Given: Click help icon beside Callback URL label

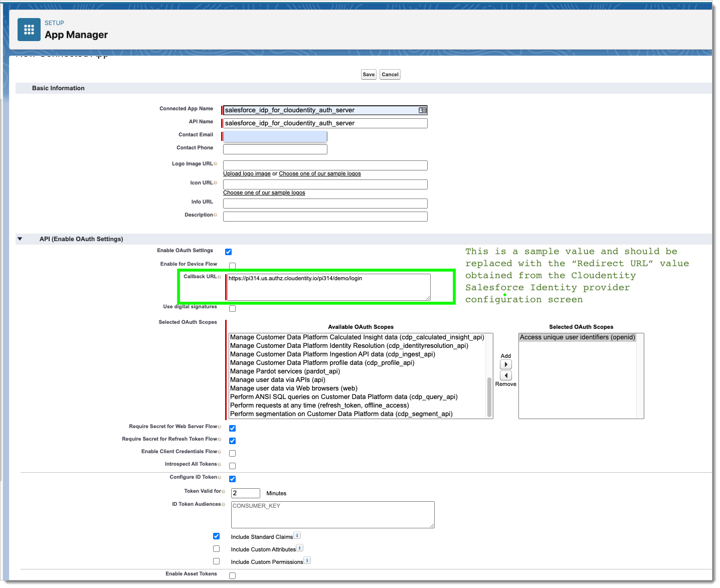Looking at the screenshot, I should [x=220, y=277].
